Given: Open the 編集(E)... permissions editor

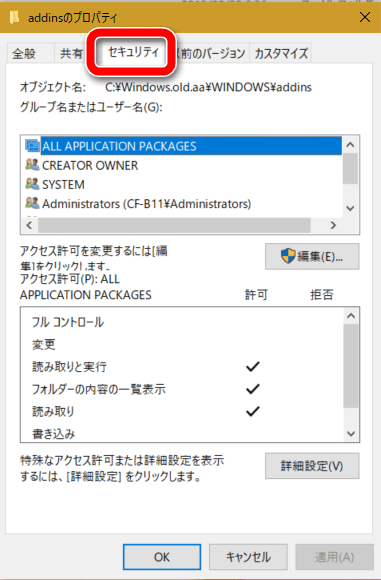Looking at the screenshot, I should pyautogui.click(x=312, y=256).
